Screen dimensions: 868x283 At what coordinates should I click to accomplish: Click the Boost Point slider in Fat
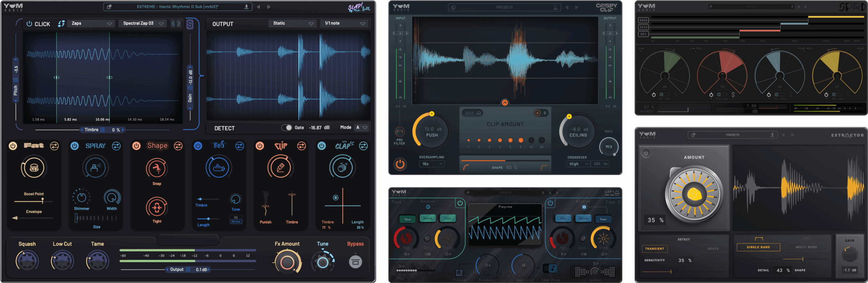click(34, 201)
